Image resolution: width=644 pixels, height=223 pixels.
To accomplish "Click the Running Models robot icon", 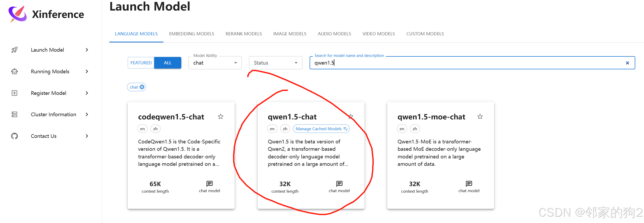I will point(15,71).
